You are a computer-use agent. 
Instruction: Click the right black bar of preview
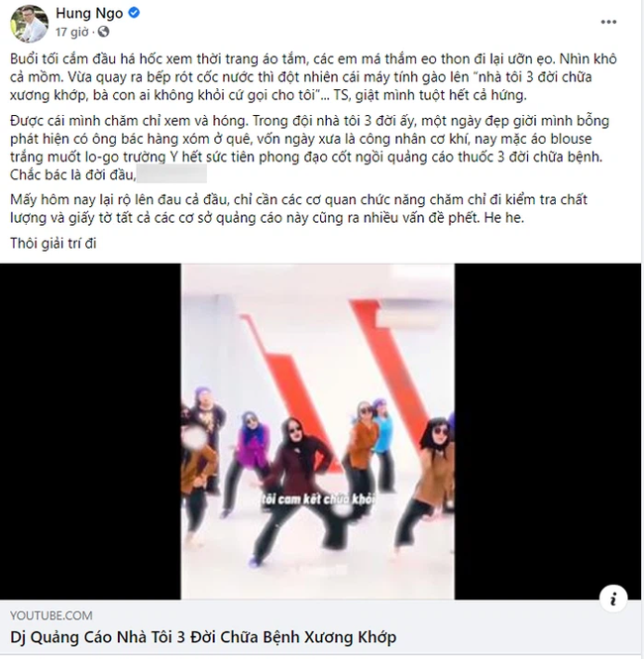coord(548,431)
